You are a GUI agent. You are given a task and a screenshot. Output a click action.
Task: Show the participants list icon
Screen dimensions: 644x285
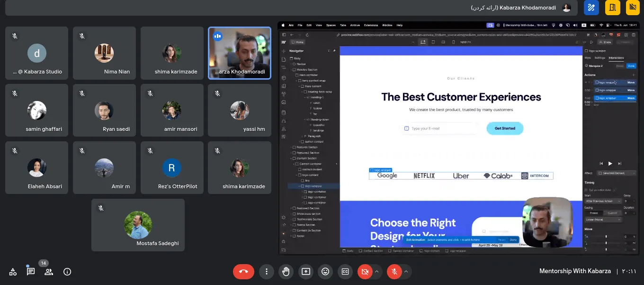49,272
